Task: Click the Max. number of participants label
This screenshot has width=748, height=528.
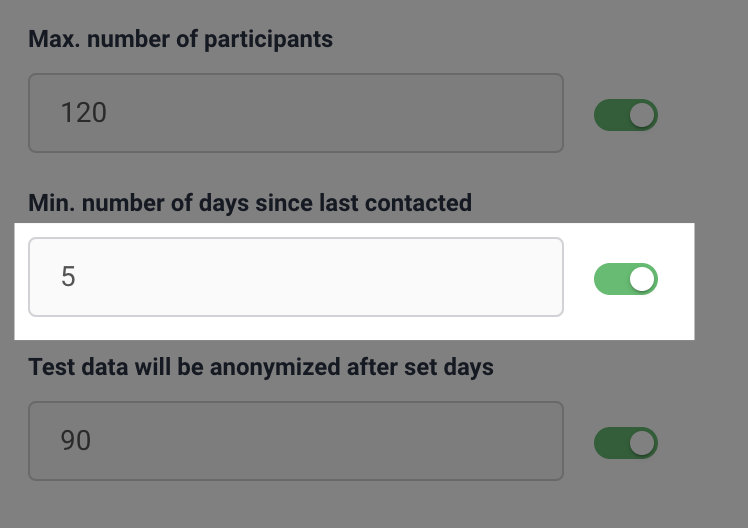Action: pos(180,39)
